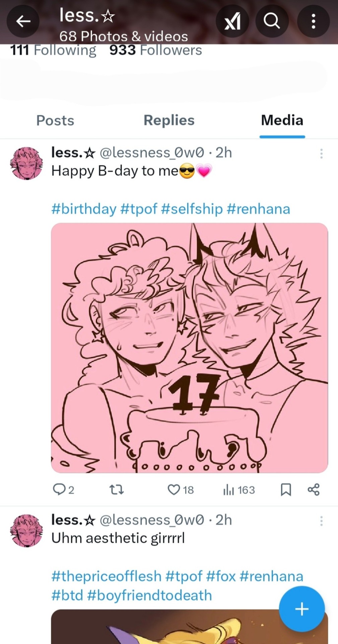Open the 111 Following list
This screenshot has height=644, width=338.
53,50
